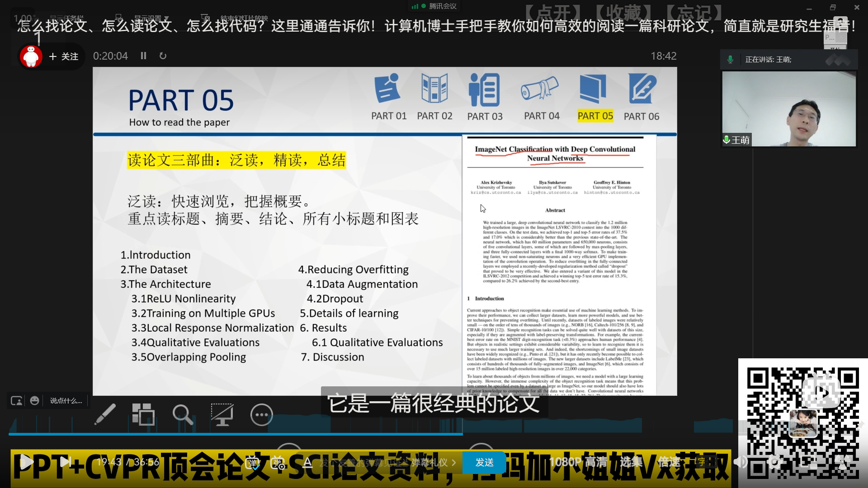Open the 倍速 playback speed menu
Image resolution: width=868 pixels, height=488 pixels.
coord(669,462)
